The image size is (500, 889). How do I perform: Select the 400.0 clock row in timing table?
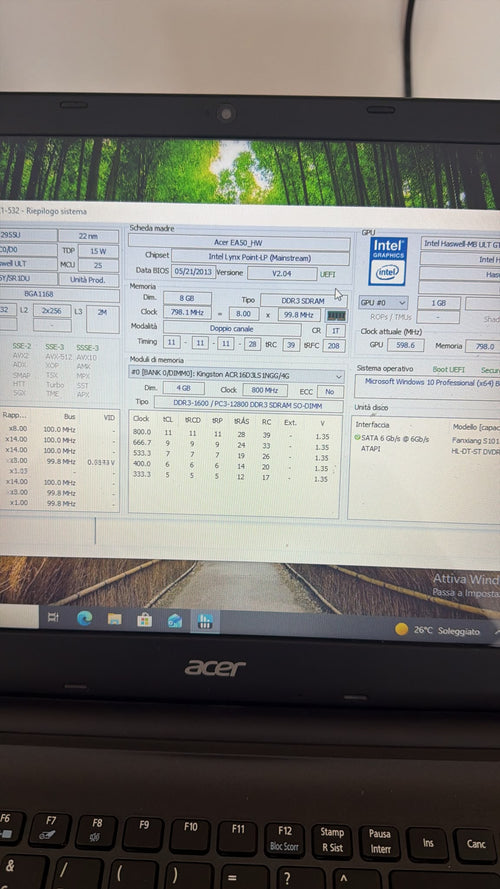(x=235, y=465)
